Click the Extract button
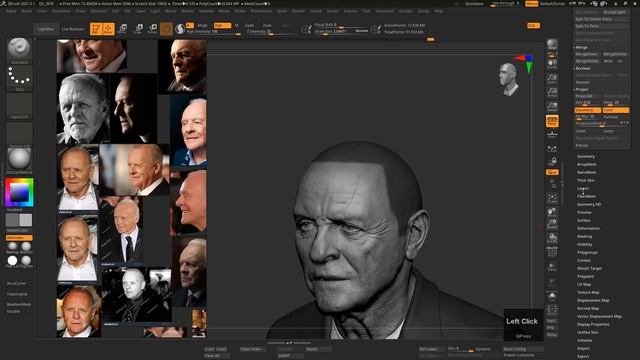640x360 pixels. [582, 145]
